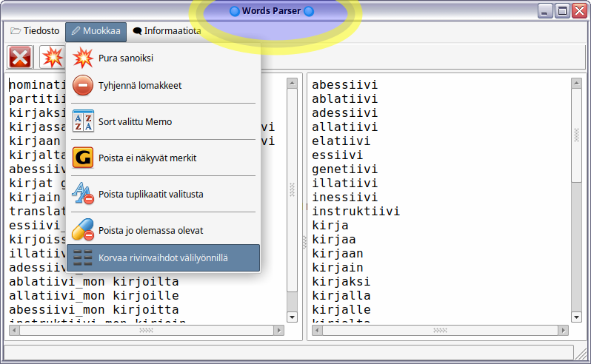Click the status bar at the bottom
This screenshot has height=364, width=591.
click(x=289, y=353)
